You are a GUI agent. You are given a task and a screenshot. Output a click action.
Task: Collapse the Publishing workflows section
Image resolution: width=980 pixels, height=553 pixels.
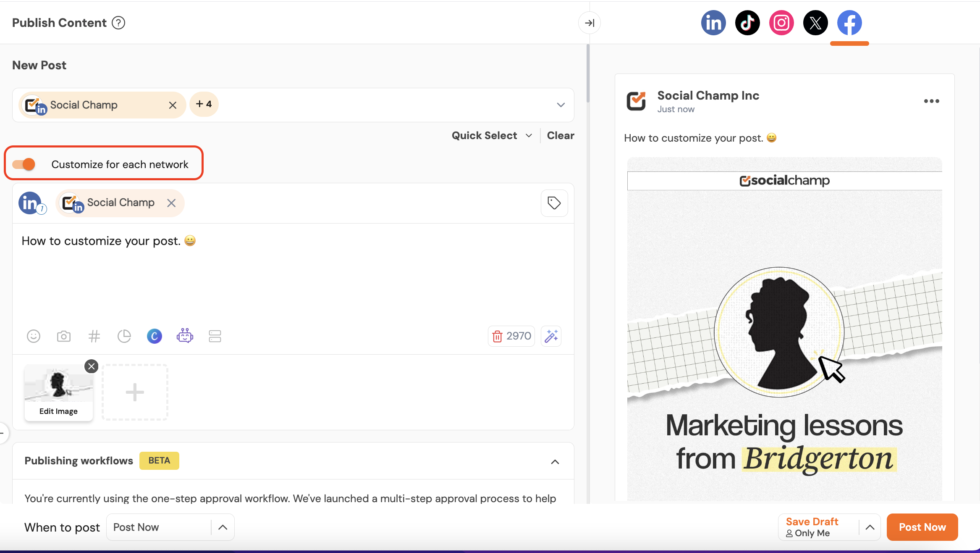[x=555, y=462]
